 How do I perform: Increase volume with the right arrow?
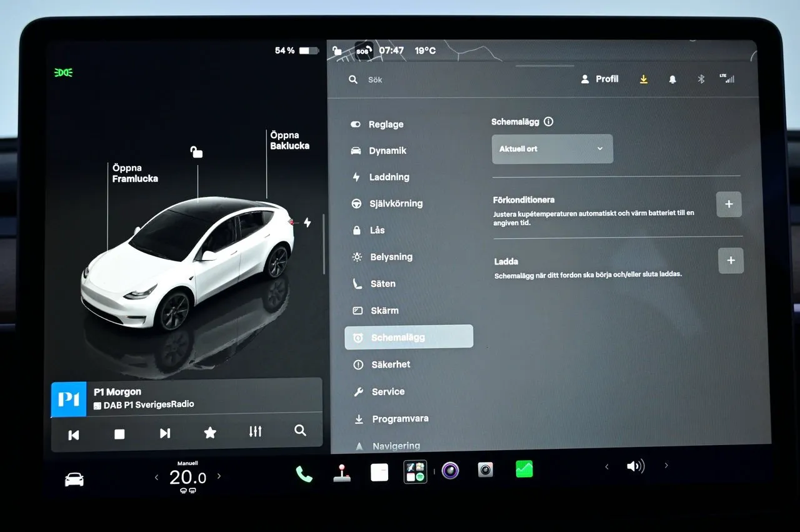[666, 465]
